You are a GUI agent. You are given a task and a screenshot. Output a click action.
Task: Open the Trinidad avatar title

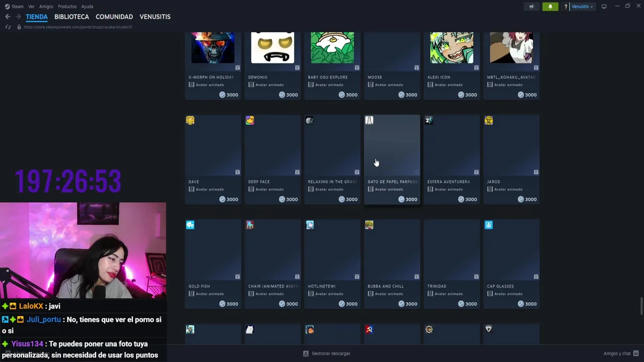437,286
